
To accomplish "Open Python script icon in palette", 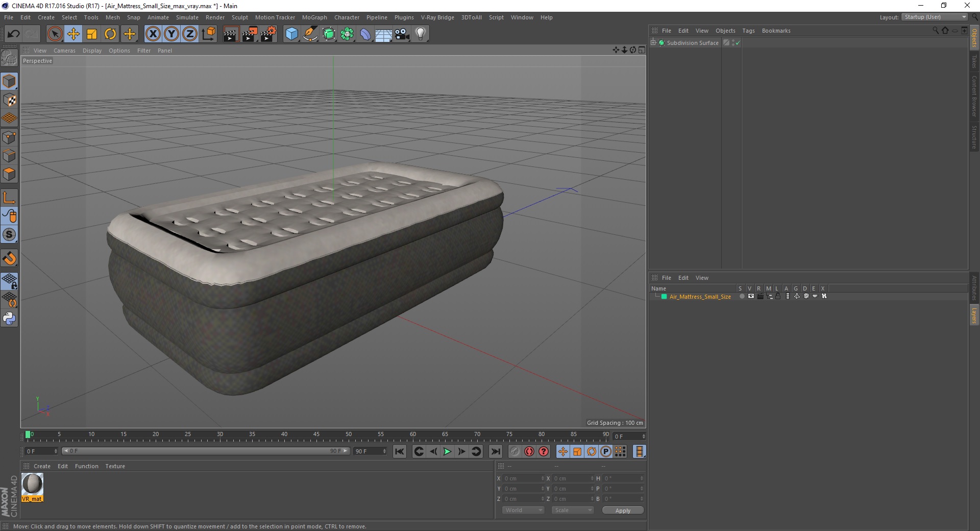I will point(9,319).
